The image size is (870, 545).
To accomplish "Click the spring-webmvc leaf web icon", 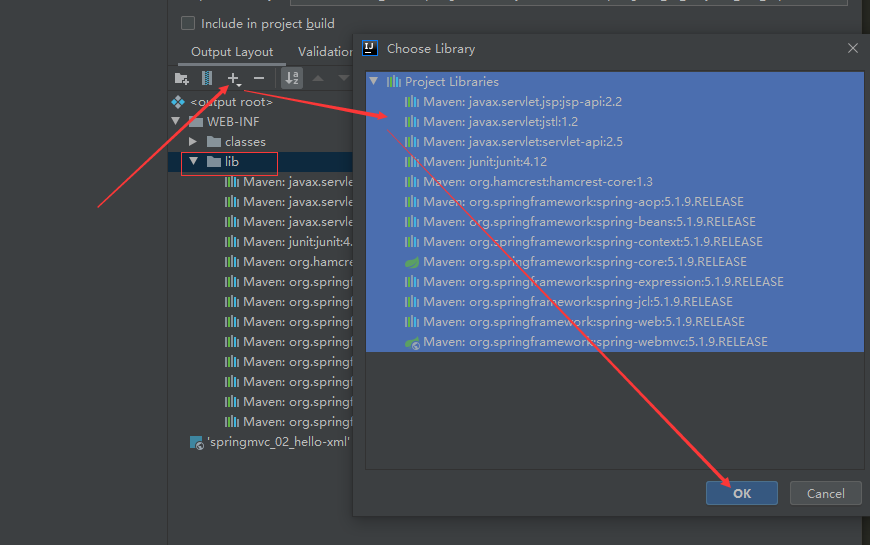I will 412,342.
